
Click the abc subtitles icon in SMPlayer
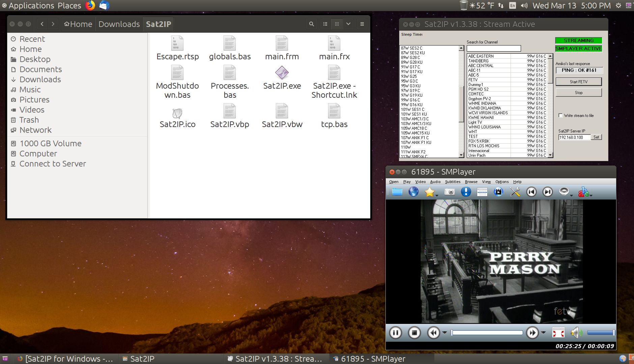click(583, 192)
